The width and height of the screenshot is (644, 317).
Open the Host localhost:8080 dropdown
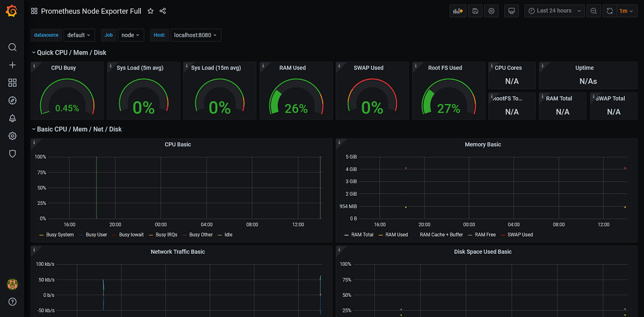pos(196,35)
